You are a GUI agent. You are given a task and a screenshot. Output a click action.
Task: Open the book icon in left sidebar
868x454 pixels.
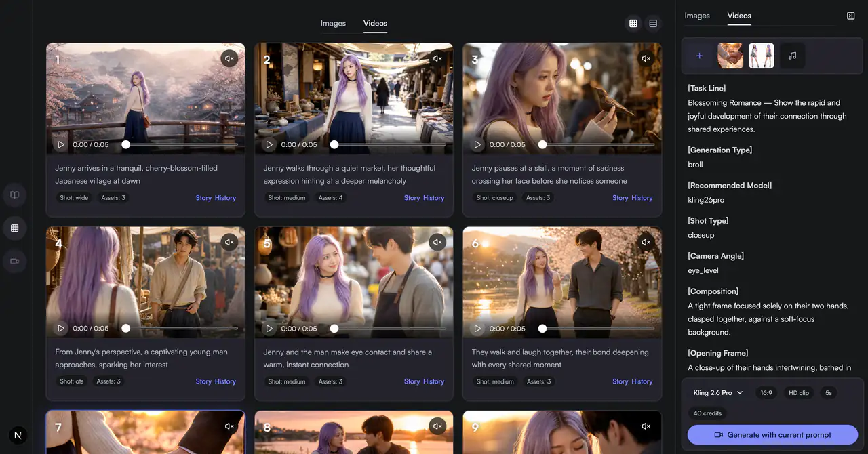point(14,195)
